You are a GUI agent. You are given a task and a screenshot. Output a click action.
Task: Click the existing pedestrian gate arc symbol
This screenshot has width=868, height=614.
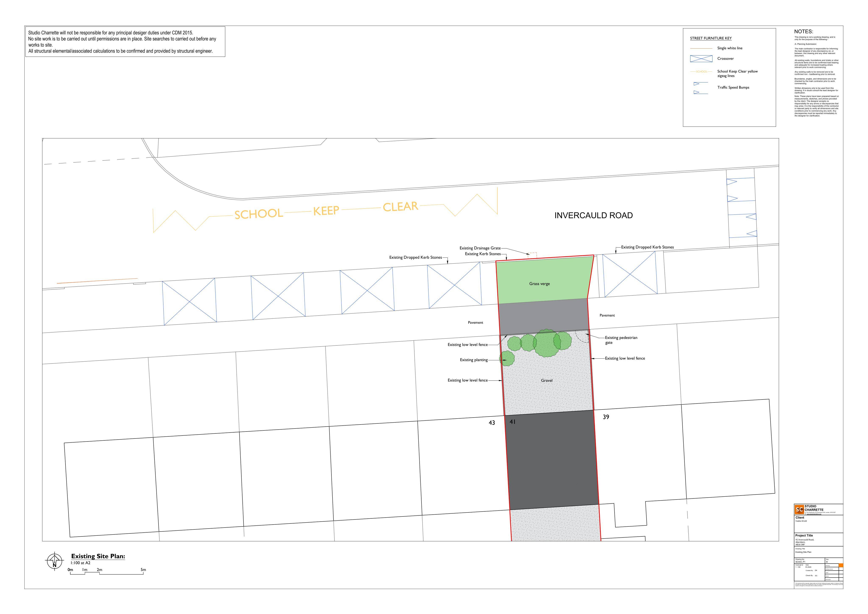click(582, 337)
